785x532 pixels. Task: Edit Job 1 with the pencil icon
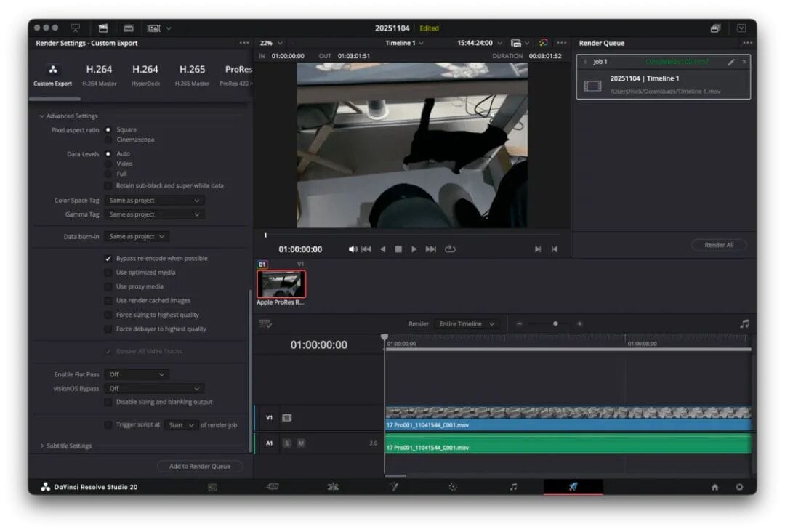[x=731, y=62]
